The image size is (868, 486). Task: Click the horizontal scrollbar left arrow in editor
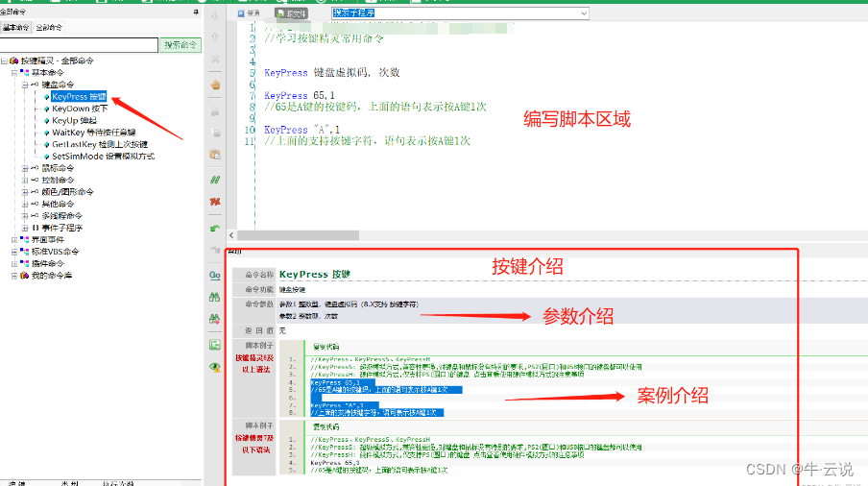pyautogui.click(x=231, y=235)
